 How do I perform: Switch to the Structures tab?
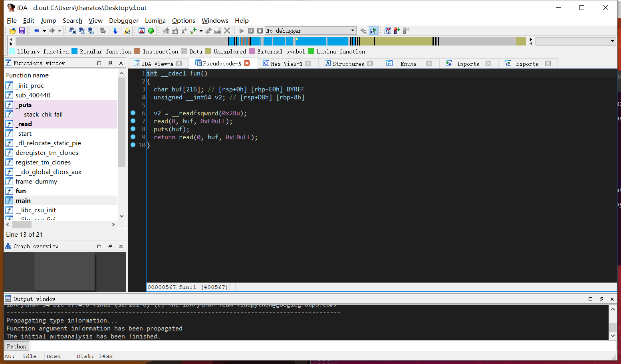pyautogui.click(x=348, y=63)
